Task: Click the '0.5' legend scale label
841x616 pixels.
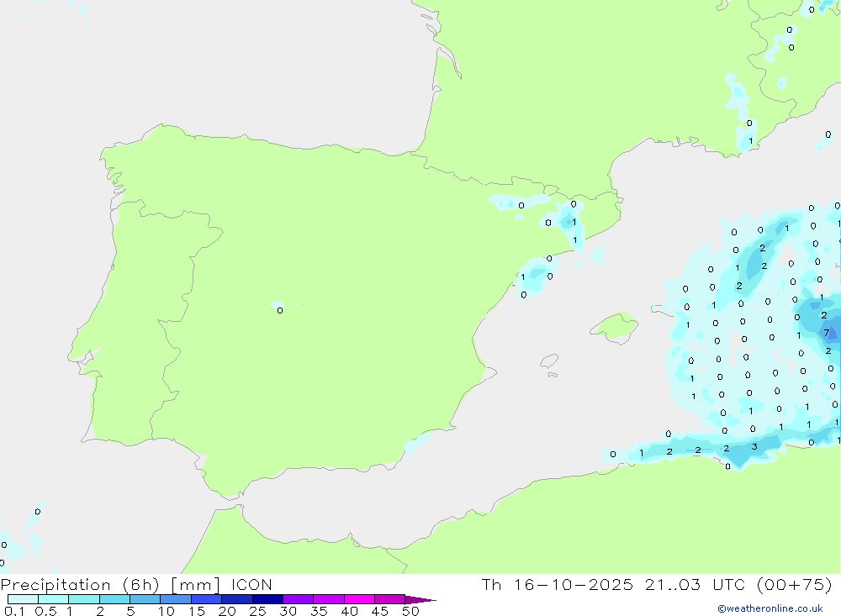Action: 45,611
